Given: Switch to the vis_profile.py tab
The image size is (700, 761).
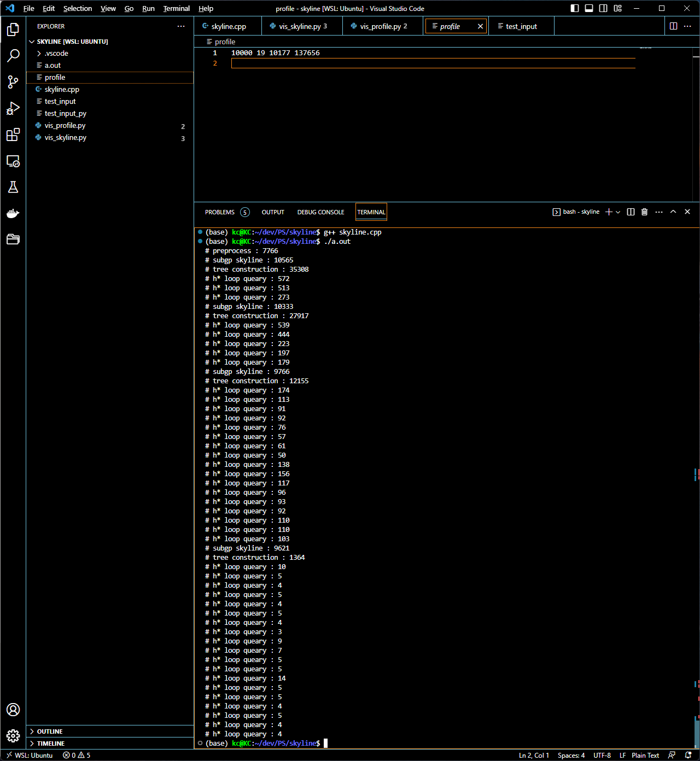Looking at the screenshot, I should pos(383,26).
